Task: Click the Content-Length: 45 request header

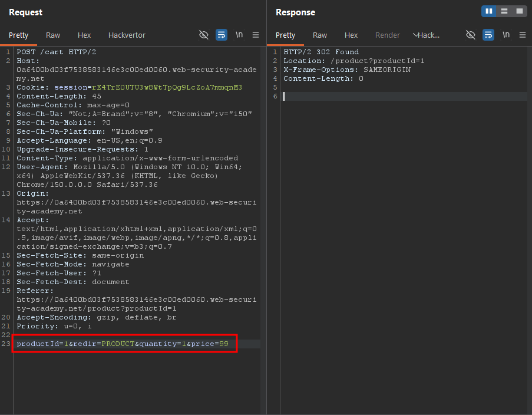Action: pos(59,96)
